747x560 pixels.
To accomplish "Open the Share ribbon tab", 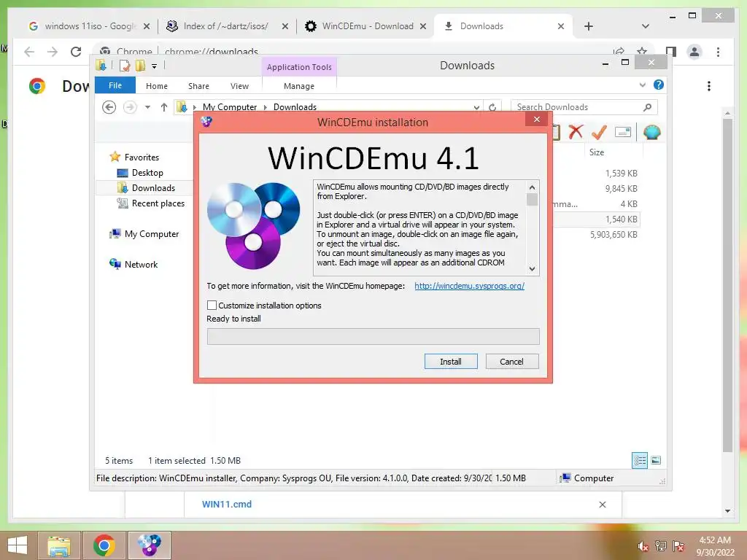I will point(198,86).
